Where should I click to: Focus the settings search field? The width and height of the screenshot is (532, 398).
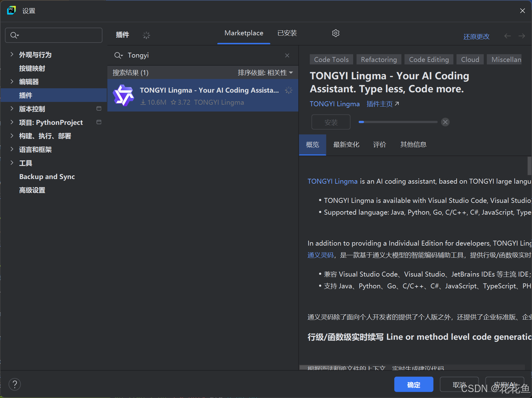(54, 35)
